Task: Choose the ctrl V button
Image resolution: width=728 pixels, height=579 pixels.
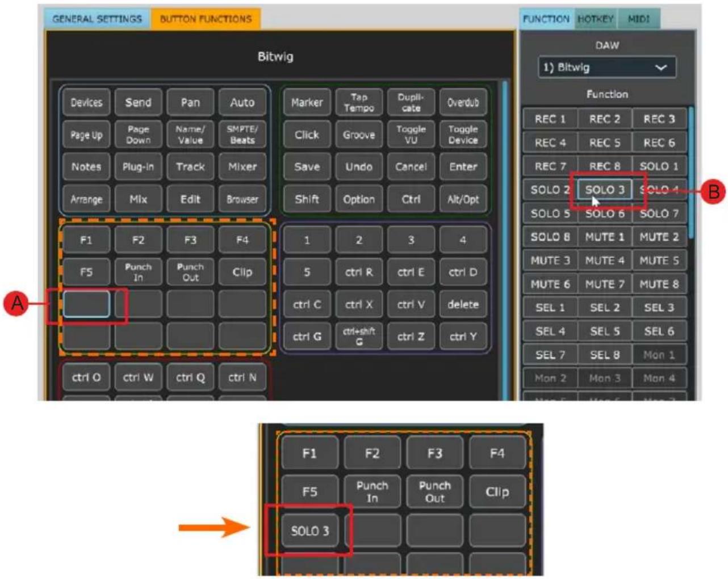Action: coord(411,304)
